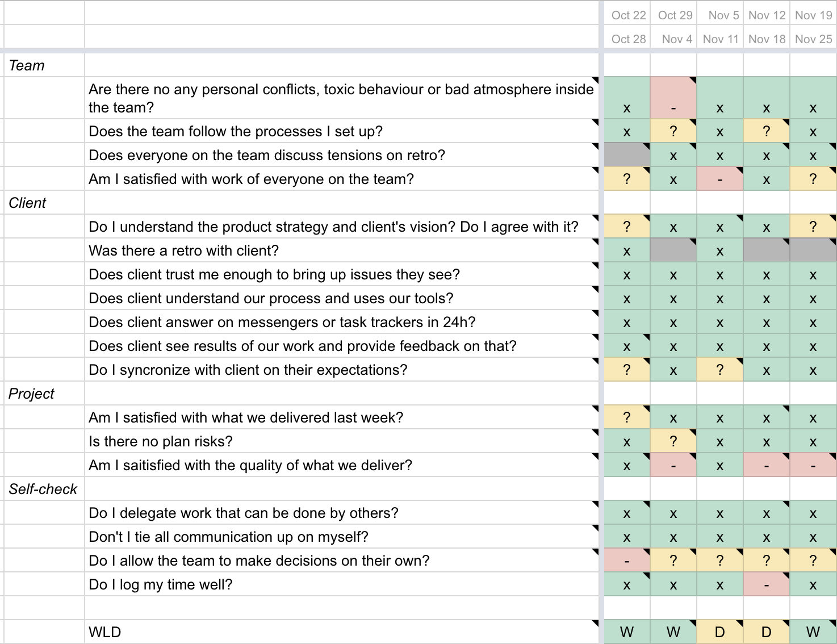
Task: Select the red dash cell for toxic behaviour, Oct 29
Action: point(673,98)
